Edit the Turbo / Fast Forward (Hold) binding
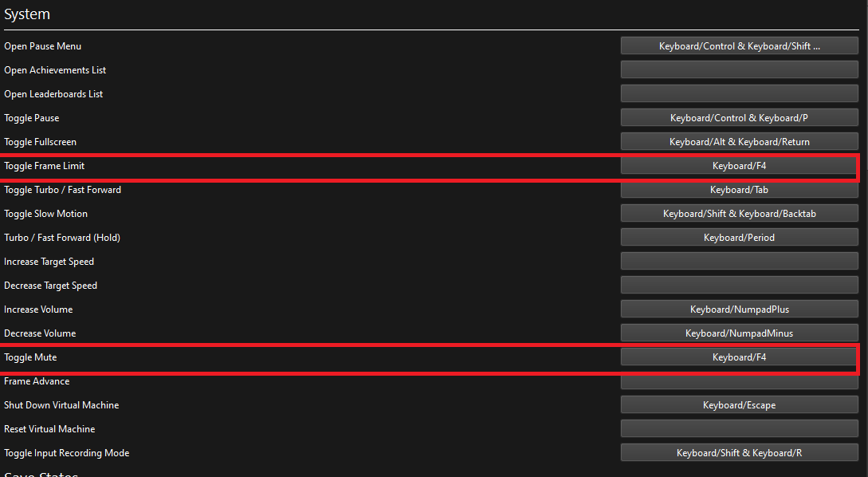The height and width of the screenshot is (477, 868). (739, 237)
